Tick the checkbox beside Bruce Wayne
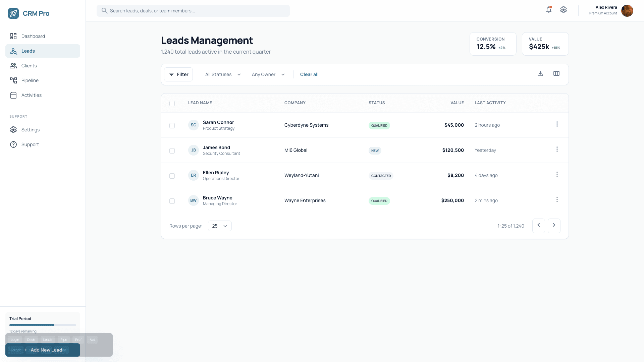Screen dimensions: 644x362 tap(172, 201)
